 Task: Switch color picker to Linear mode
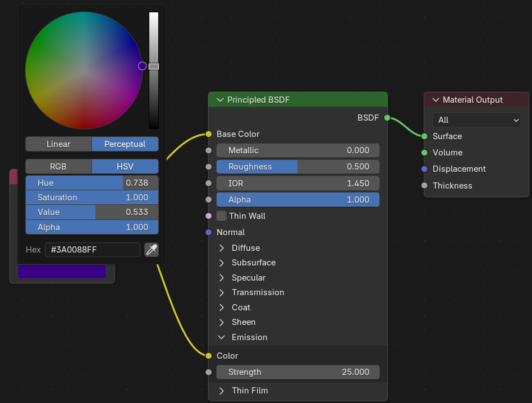(x=58, y=144)
